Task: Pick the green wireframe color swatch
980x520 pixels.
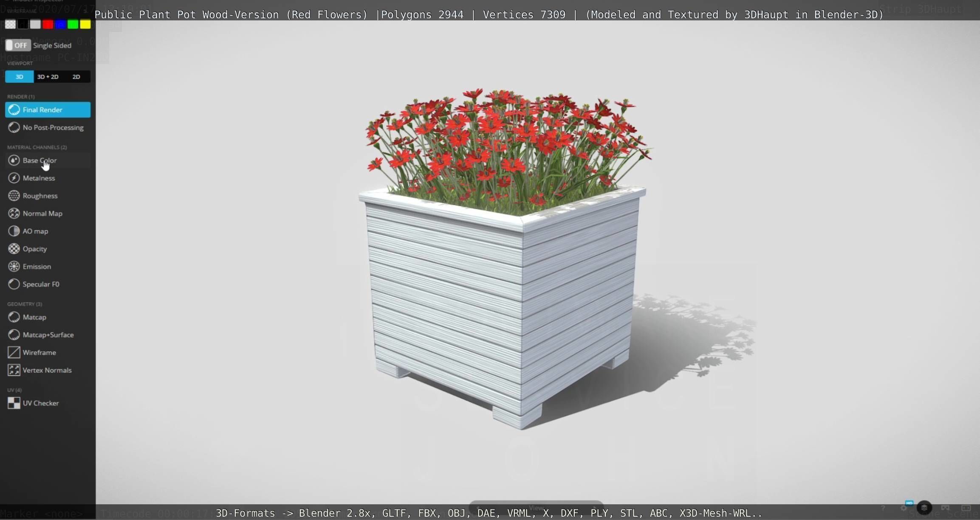Action: [x=73, y=25]
